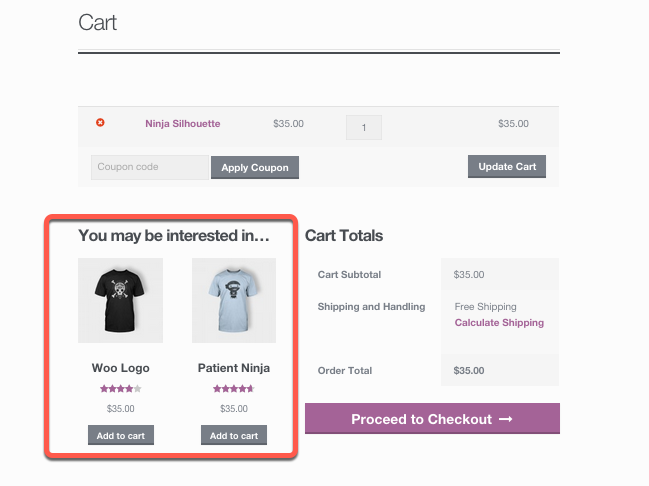Add Patient Ninja to cart
Image resolution: width=649 pixels, height=486 pixels.
coord(234,435)
